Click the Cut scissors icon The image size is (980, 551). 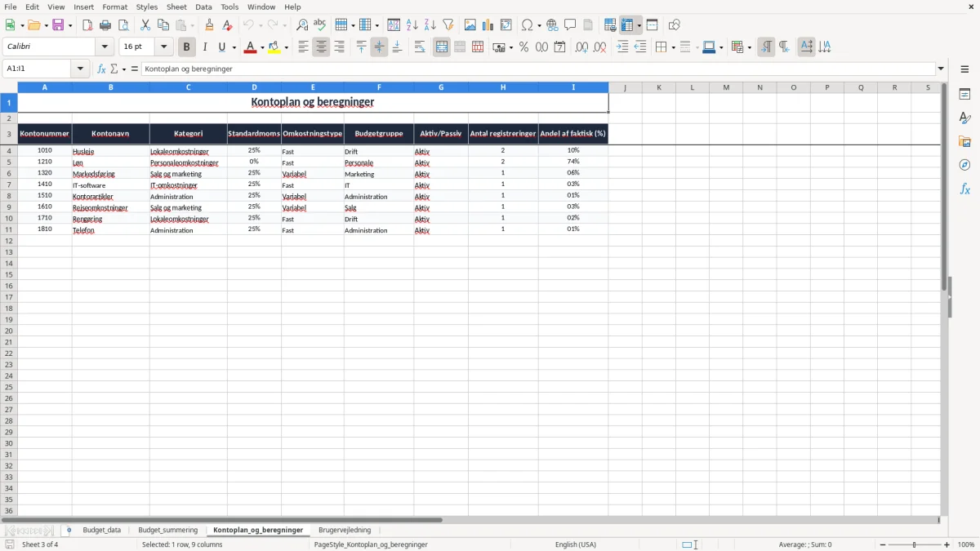click(x=145, y=25)
